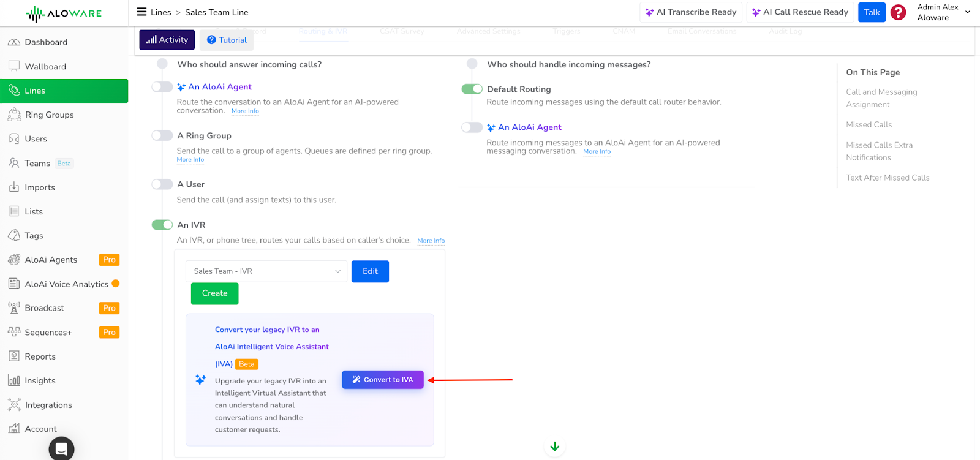980x460 pixels.
Task: Click AI Transcribe Ready button
Action: (691, 12)
